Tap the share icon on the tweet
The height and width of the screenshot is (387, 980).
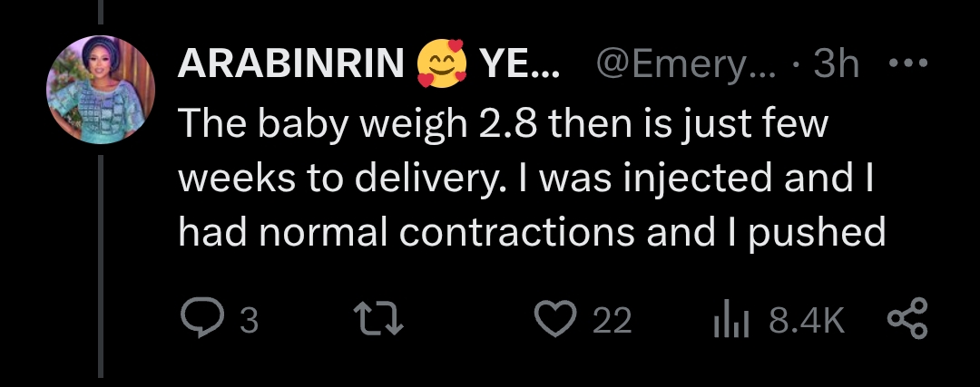tap(906, 321)
